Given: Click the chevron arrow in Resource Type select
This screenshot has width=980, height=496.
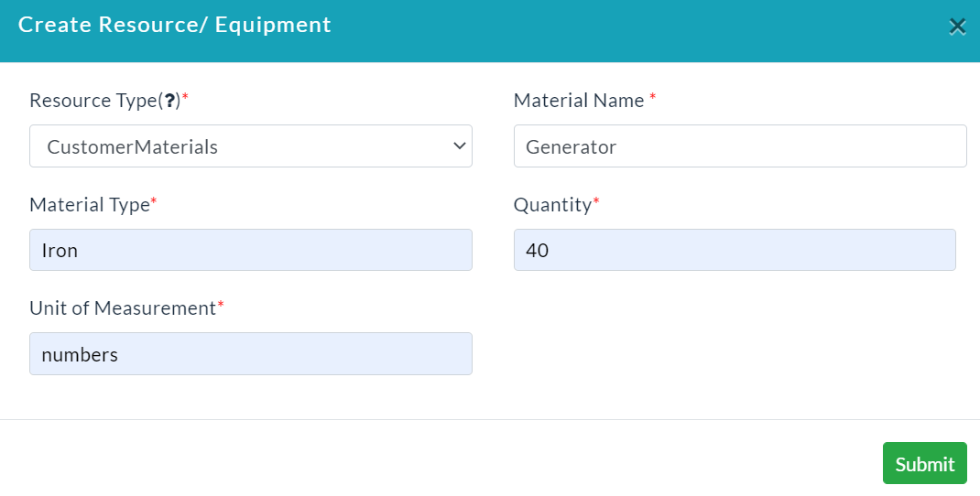Looking at the screenshot, I should [x=460, y=146].
